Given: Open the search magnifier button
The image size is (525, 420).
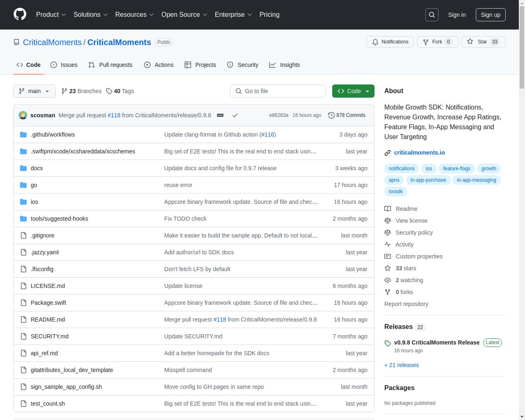Looking at the screenshot, I should (x=432, y=15).
